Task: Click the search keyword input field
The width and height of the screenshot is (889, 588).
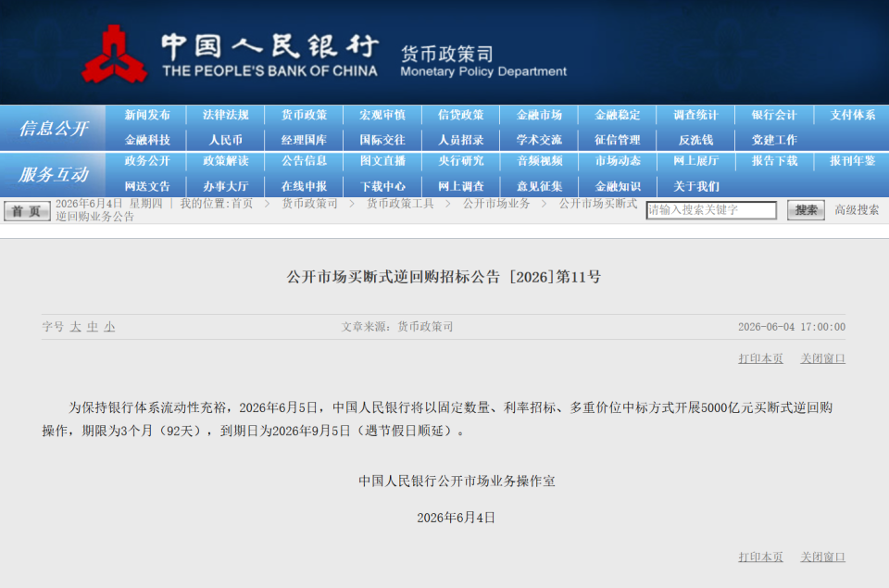Action: pyautogui.click(x=711, y=210)
